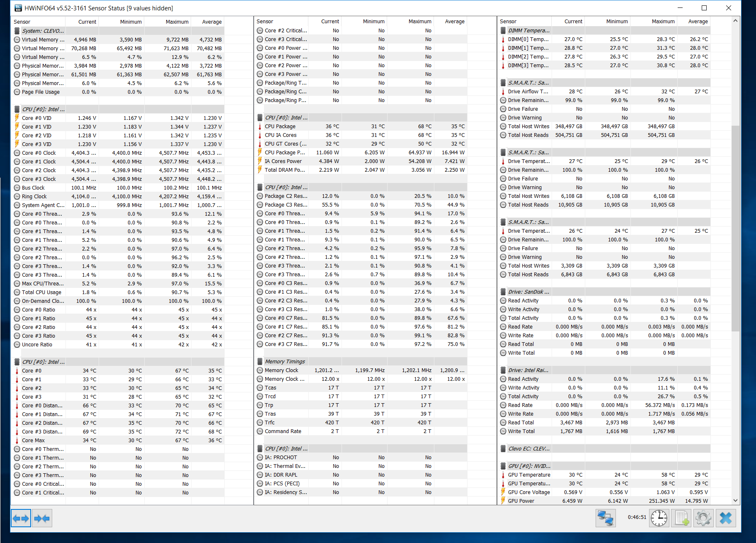Click the circle icon beside Page File Usage
This screenshot has width=756, height=543.
[17, 92]
